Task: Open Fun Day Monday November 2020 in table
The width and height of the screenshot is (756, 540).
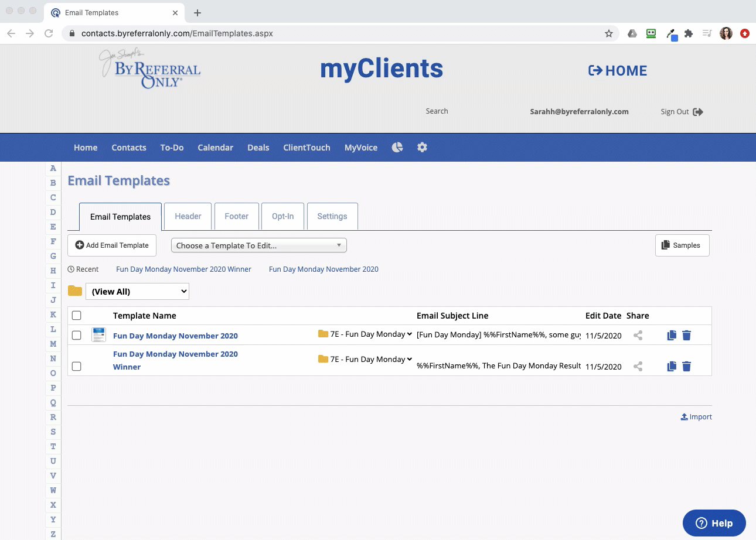Action: click(175, 336)
